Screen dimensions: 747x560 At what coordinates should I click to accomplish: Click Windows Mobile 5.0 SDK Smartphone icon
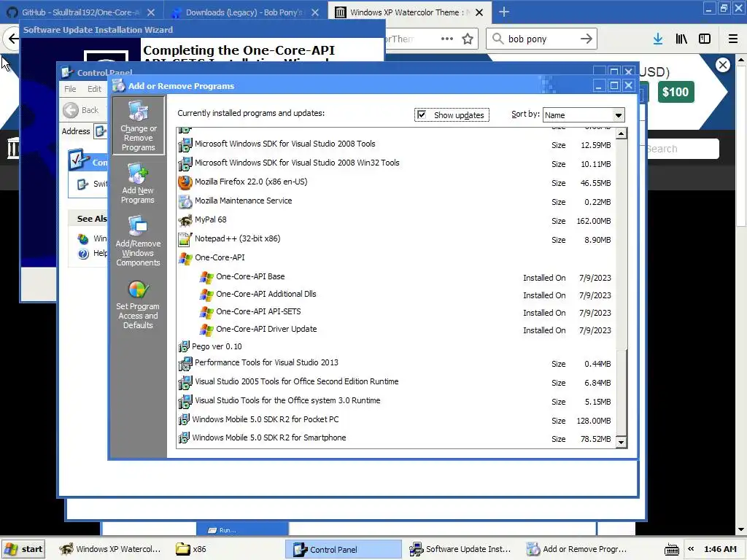pyautogui.click(x=184, y=437)
